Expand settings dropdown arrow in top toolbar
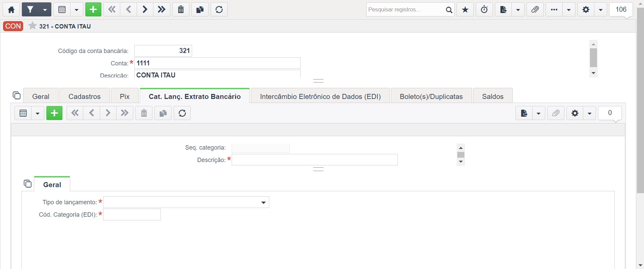 click(x=601, y=9)
